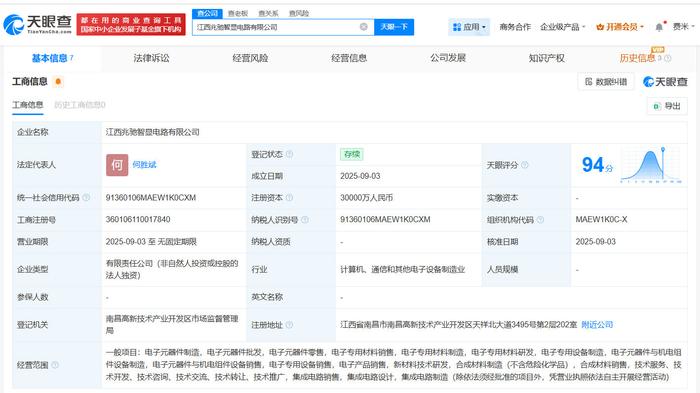Viewport: 700px width, 393px height.
Task: Select the 历史工商信息 sub-tab
Action: [x=79, y=105]
